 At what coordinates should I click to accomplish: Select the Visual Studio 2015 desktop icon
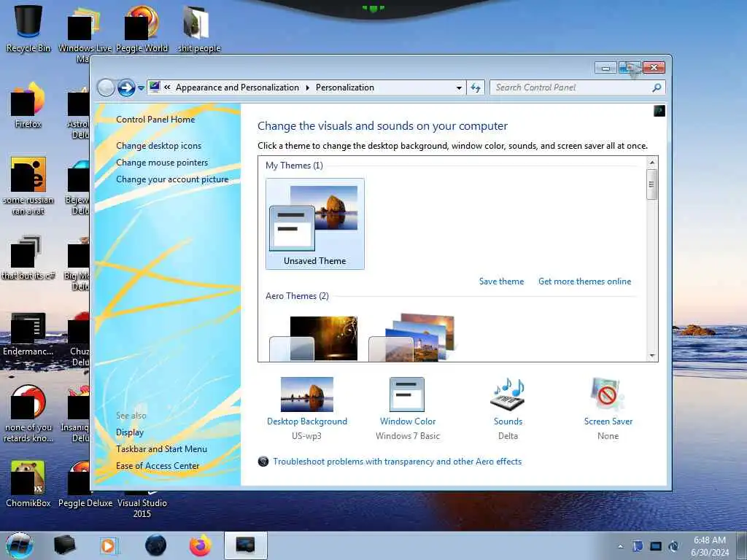142,505
